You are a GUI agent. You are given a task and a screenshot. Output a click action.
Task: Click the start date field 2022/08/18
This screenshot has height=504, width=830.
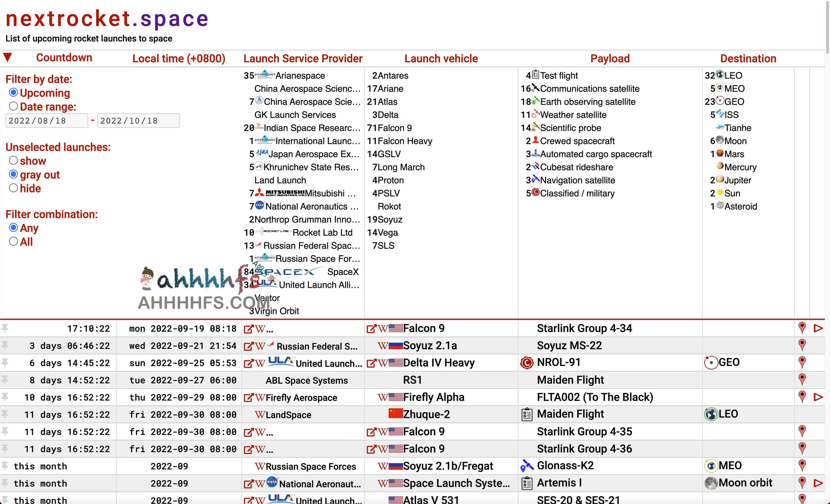47,121
